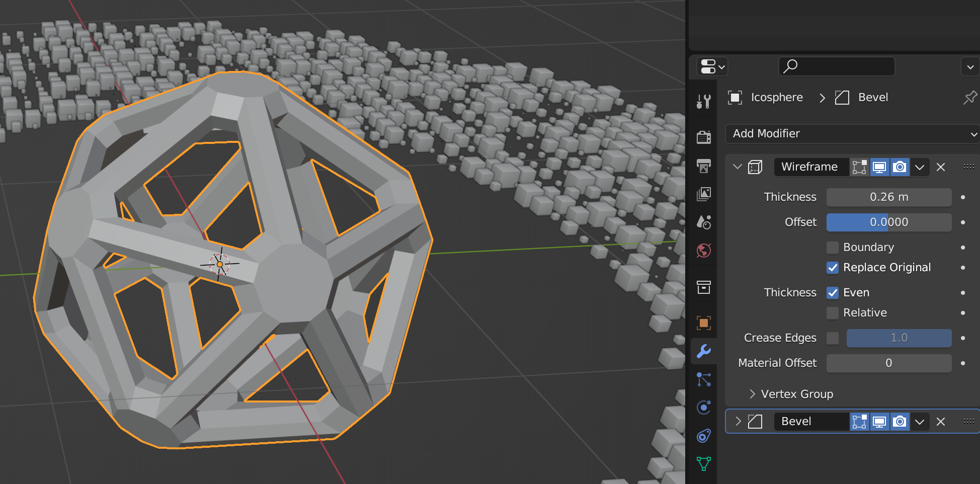
Task: Click the Offset slider
Action: (889, 222)
